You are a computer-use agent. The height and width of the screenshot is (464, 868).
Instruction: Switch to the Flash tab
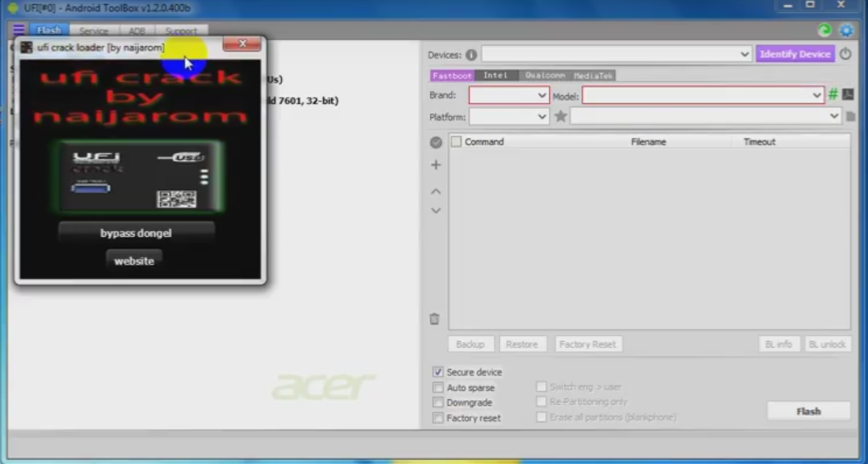click(x=49, y=30)
